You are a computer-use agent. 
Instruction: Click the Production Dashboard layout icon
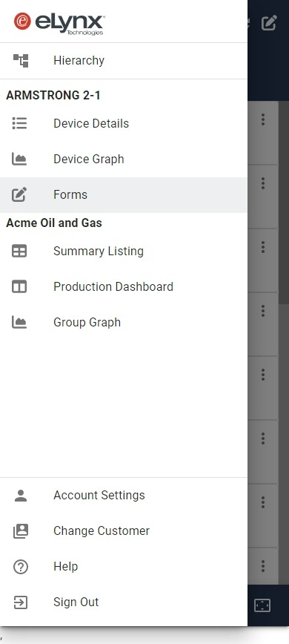click(x=19, y=286)
